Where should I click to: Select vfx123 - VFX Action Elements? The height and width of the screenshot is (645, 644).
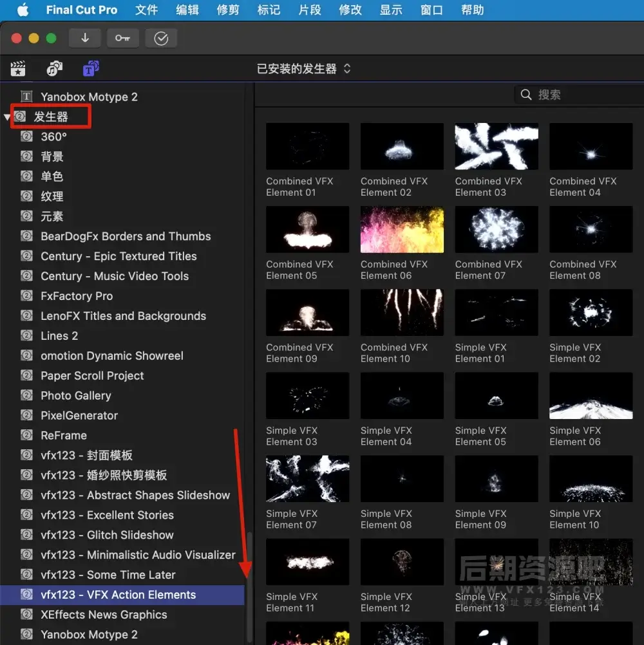122,595
